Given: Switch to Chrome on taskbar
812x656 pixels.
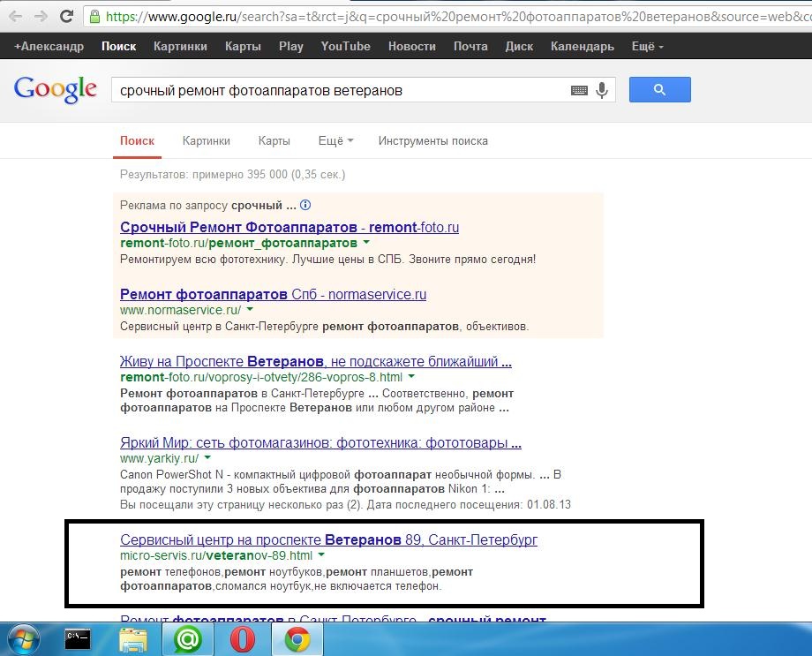Looking at the screenshot, I should click(x=297, y=639).
